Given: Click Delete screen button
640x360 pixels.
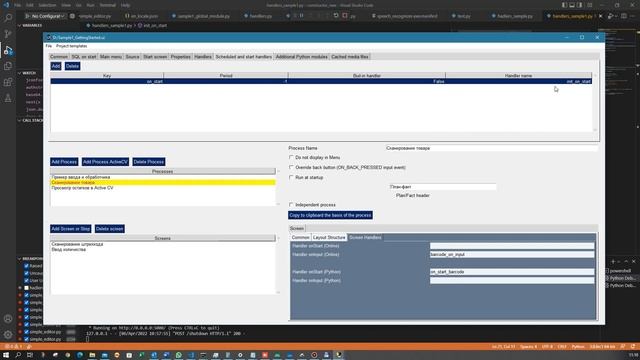Looking at the screenshot, I should click(x=109, y=229).
